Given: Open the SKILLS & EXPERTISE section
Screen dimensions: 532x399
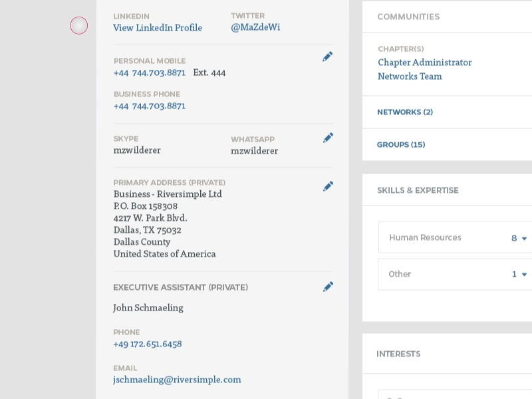Looking at the screenshot, I should pyautogui.click(x=417, y=190).
